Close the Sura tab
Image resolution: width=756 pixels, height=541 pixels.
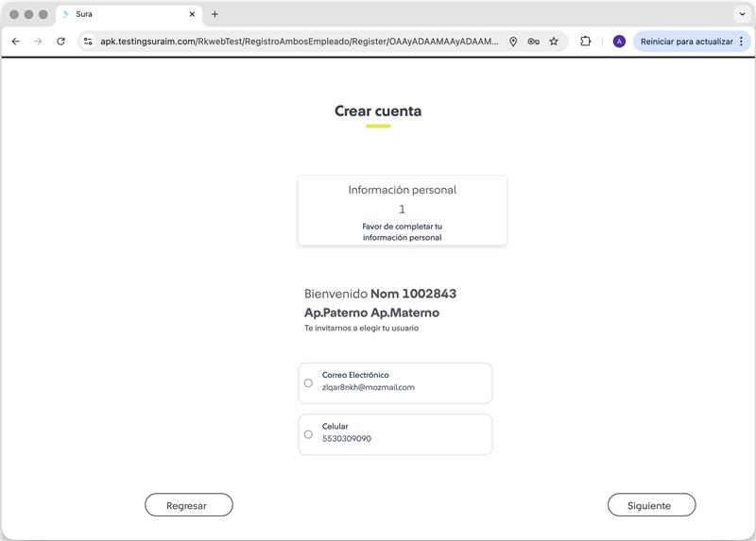click(x=193, y=14)
